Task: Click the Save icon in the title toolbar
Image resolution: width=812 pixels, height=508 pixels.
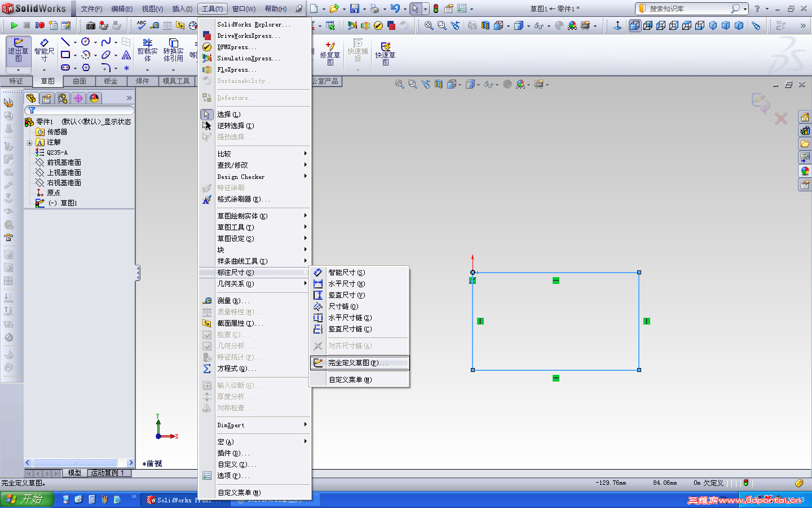Action: (355, 8)
